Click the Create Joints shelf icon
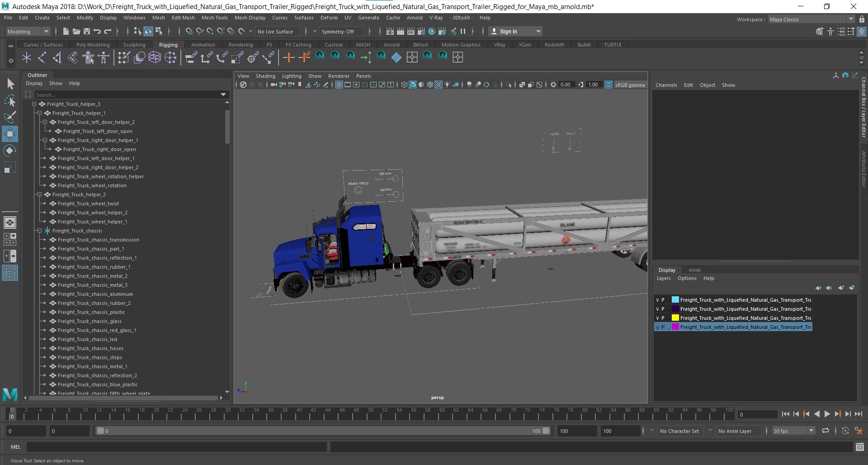This screenshot has width=868, height=465. [x=42, y=57]
